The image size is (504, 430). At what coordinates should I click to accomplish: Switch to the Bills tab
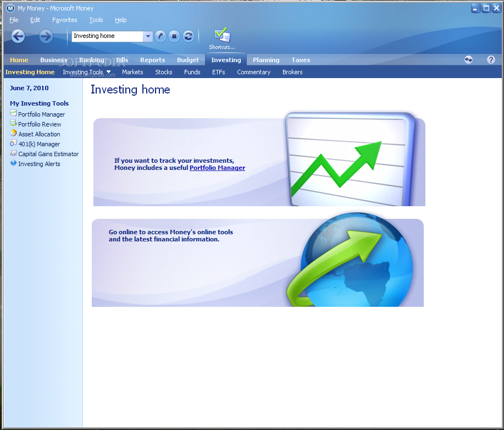pos(122,60)
